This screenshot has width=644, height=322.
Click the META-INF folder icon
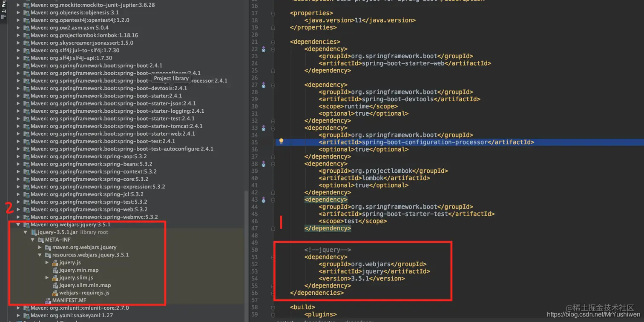pyautogui.click(x=41, y=240)
